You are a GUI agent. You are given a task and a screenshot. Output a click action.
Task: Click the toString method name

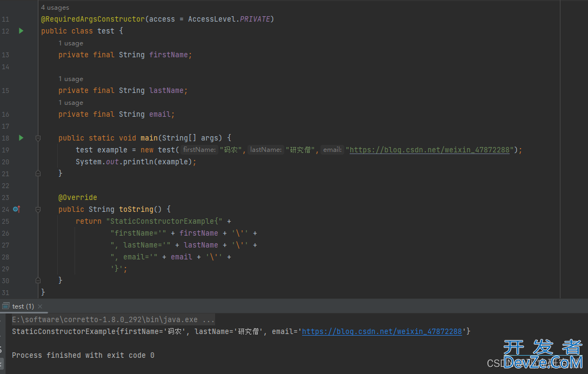pyautogui.click(x=136, y=209)
